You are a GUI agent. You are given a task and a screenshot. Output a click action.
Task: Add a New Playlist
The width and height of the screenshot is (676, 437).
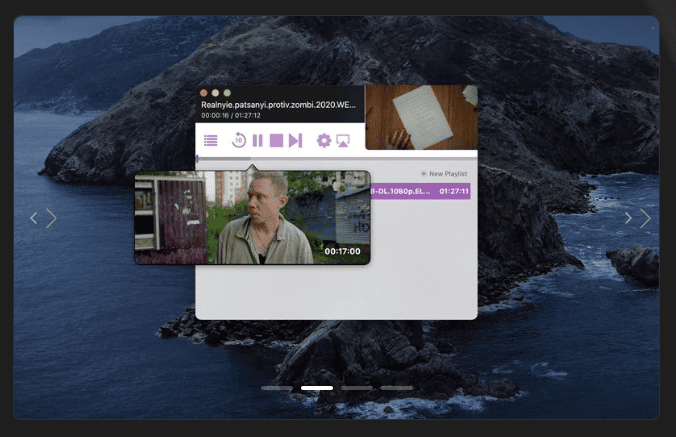point(444,174)
